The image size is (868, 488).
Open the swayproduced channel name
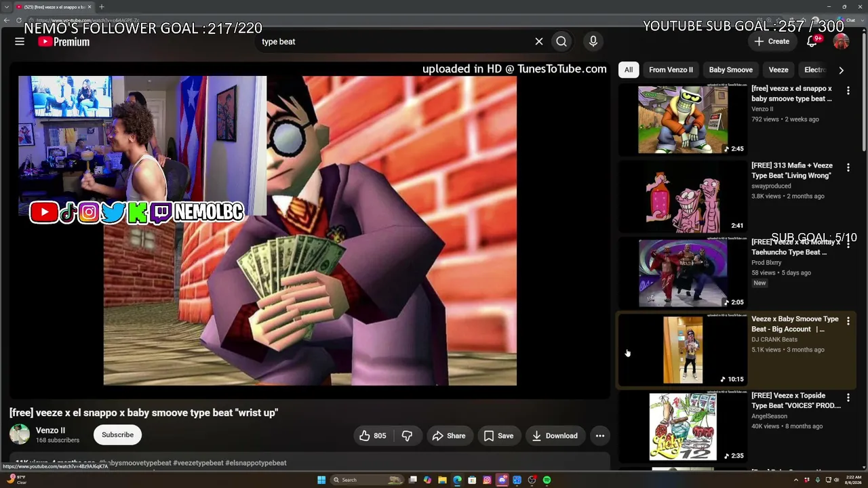(771, 186)
